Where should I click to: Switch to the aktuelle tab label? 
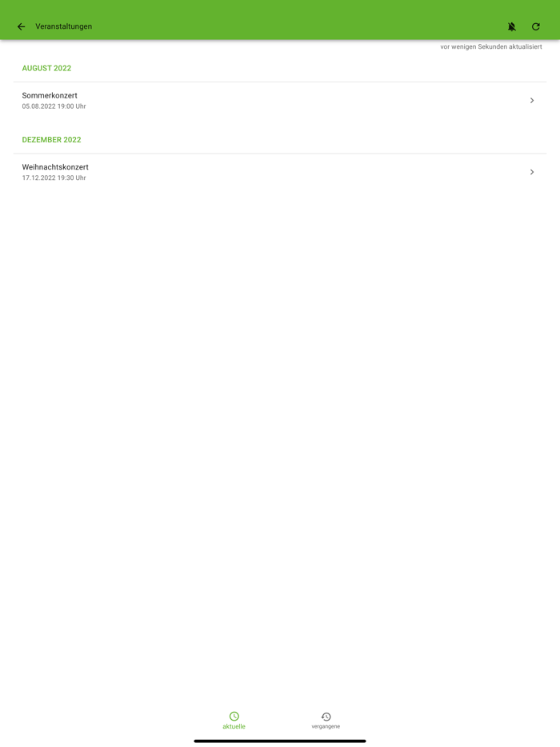pos(234,726)
